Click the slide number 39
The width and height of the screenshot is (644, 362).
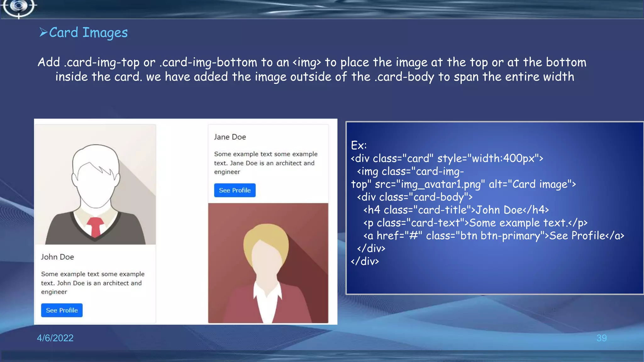(602, 338)
